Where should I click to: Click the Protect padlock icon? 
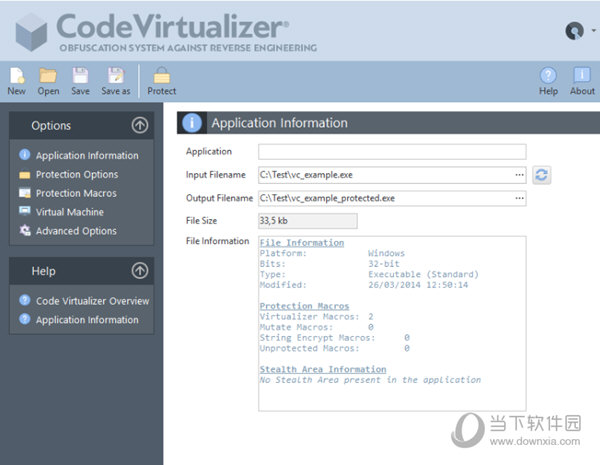pos(161,75)
